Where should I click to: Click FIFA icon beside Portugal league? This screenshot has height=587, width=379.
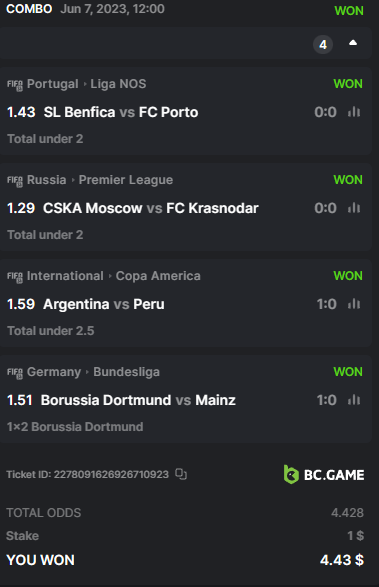[x=15, y=85]
